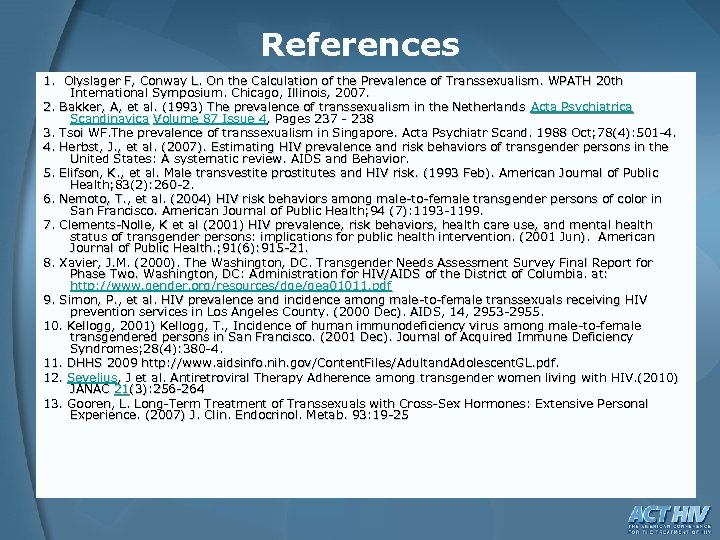This screenshot has height=540, width=720.
Task: Click 'Phase Two. Washington, DC' line
Action: [338, 274]
